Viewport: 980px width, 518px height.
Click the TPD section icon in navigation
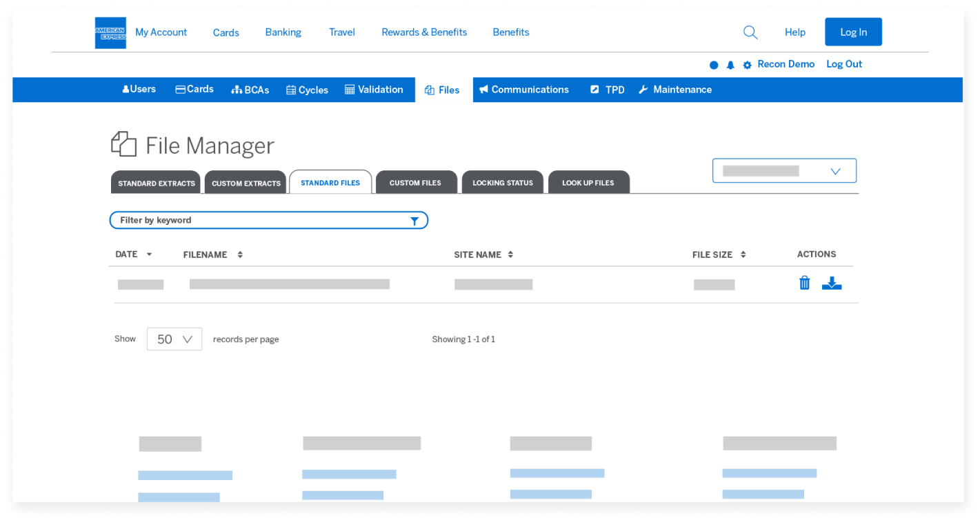click(594, 90)
